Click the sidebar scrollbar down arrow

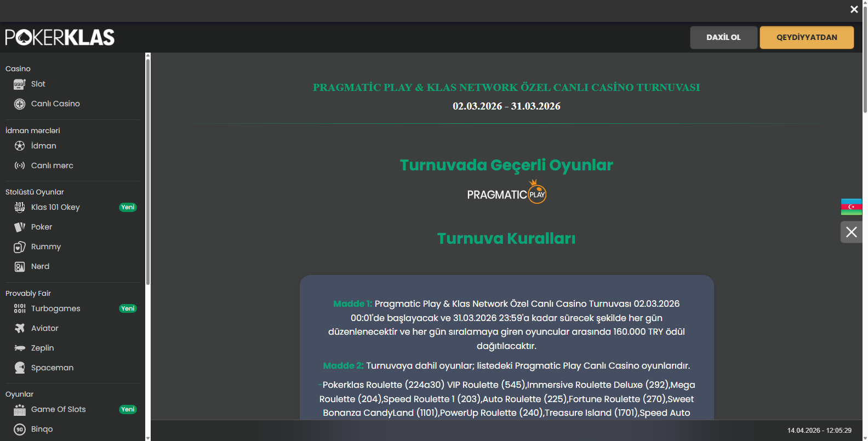[147, 438]
